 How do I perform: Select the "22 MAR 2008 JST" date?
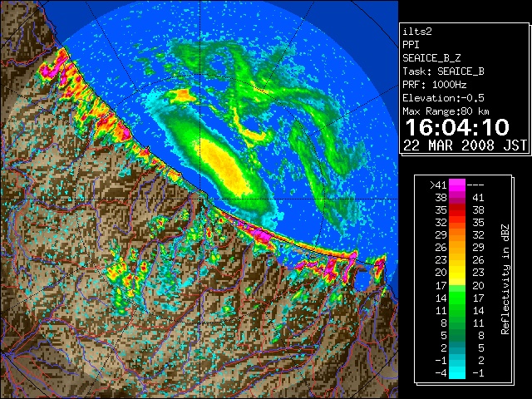click(465, 145)
